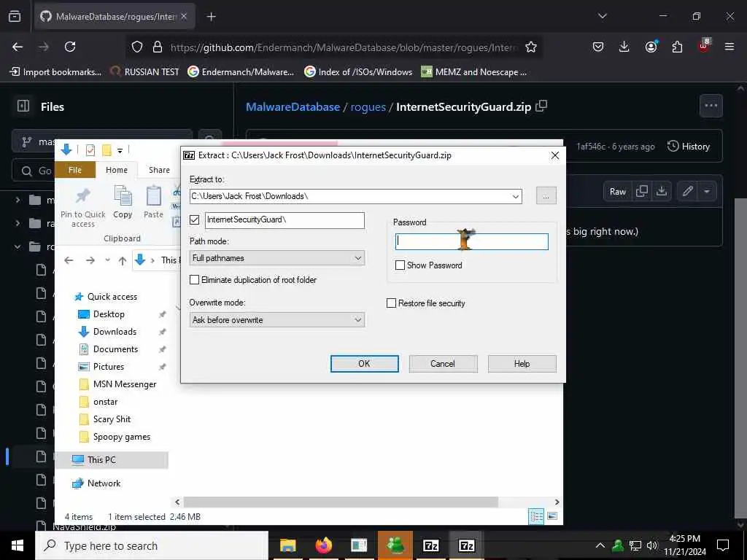Focus the Password input field

pyautogui.click(x=472, y=241)
